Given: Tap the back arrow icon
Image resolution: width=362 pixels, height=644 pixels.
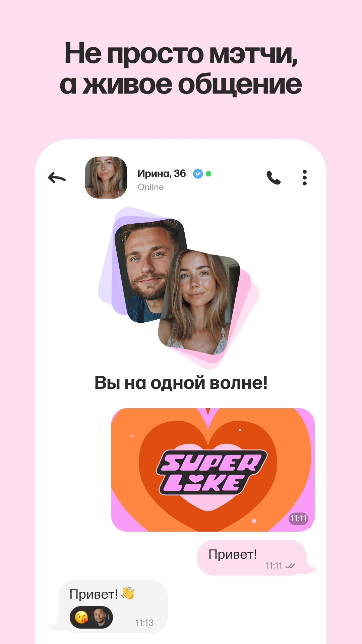Looking at the screenshot, I should pos(57,177).
